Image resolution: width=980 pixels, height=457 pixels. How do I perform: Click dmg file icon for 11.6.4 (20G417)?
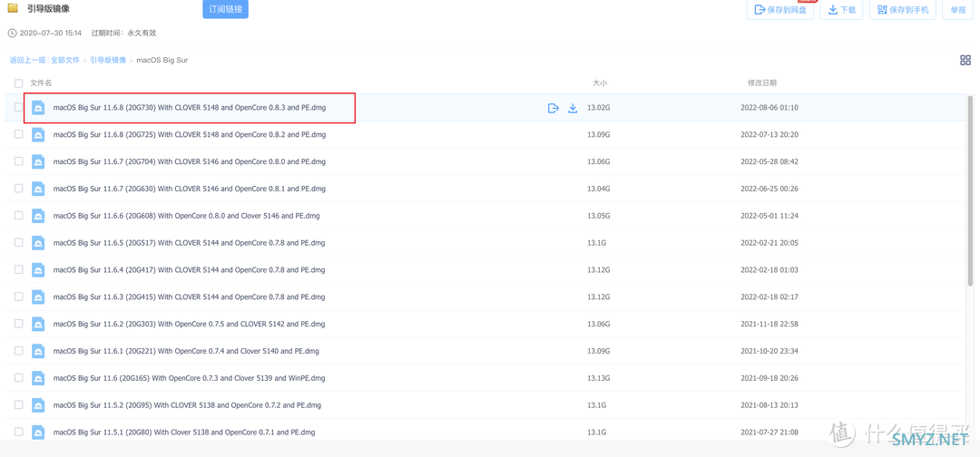(x=38, y=269)
